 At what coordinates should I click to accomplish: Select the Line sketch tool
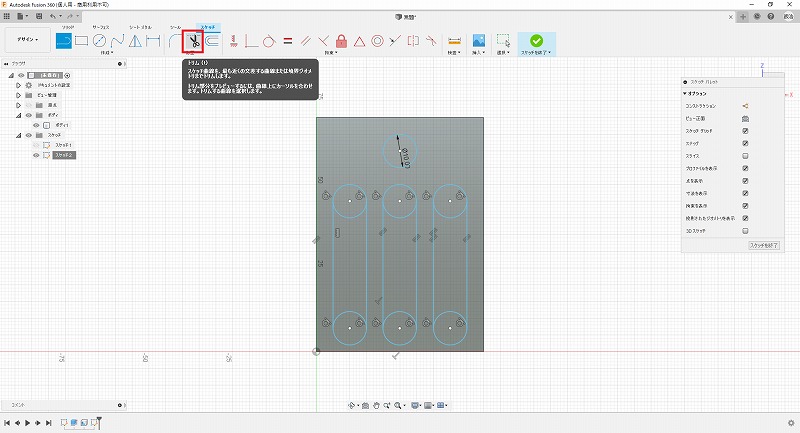click(x=64, y=41)
